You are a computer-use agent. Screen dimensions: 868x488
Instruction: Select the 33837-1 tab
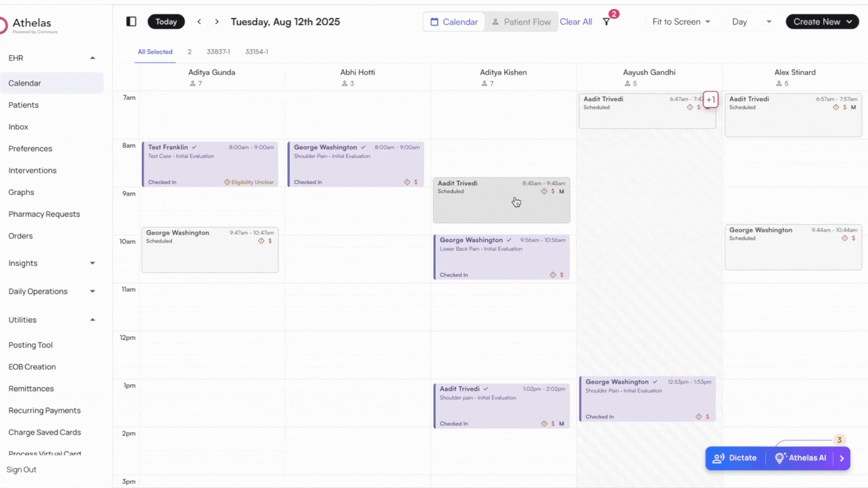[x=218, y=52]
